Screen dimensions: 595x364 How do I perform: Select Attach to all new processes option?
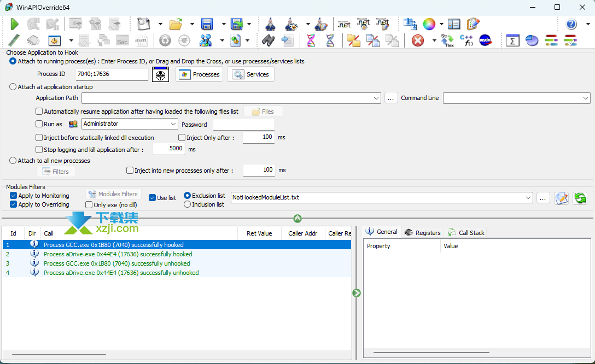[x=13, y=161]
